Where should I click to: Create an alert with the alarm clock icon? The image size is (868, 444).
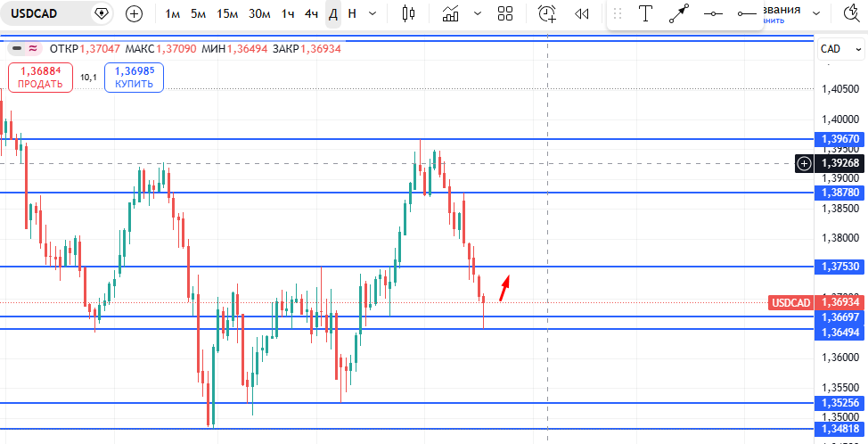[547, 14]
